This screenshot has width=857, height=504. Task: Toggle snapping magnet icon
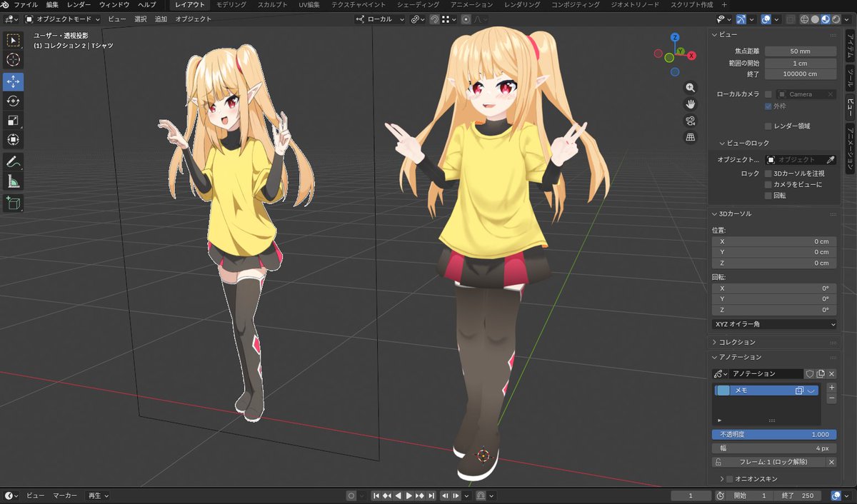click(435, 19)
